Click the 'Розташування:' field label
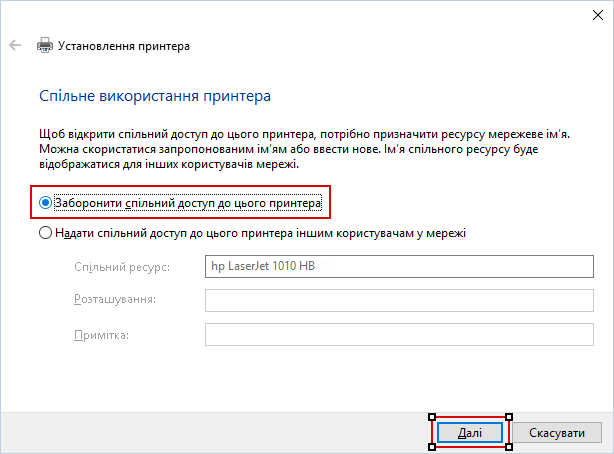 click(x=114, y=300)
